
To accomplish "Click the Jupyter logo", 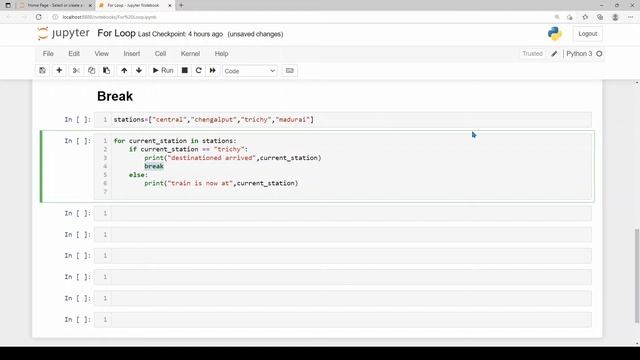I will click(64, 33).
